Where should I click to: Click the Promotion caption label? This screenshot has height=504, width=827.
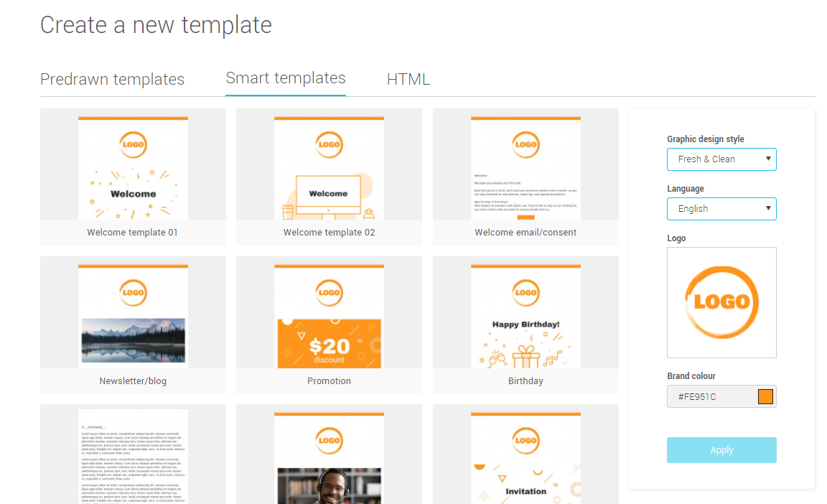(329, 381)
